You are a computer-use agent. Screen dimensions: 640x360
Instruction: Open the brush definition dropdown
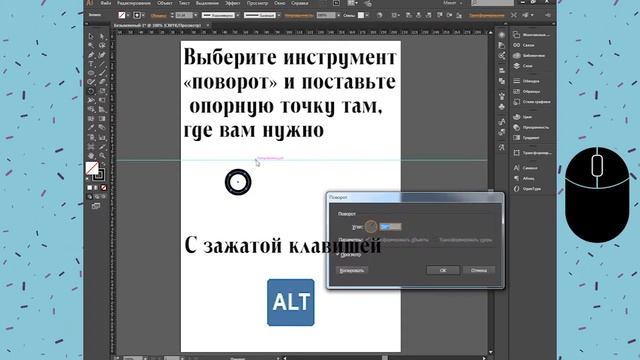pos(278,15)
